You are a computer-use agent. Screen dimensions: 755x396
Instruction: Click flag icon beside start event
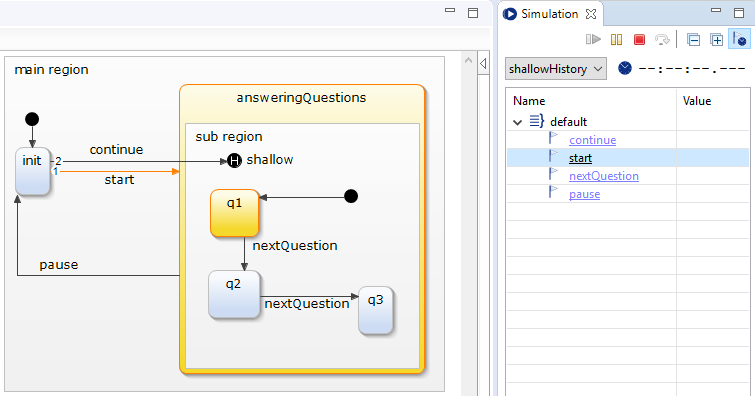pyautogui.click(x=553, y=157)
